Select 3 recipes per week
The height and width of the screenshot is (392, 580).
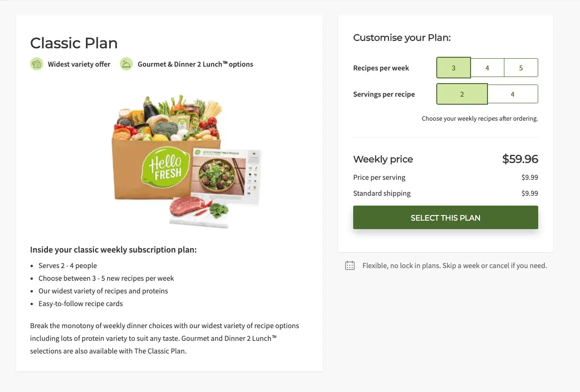tap(453, 68)
